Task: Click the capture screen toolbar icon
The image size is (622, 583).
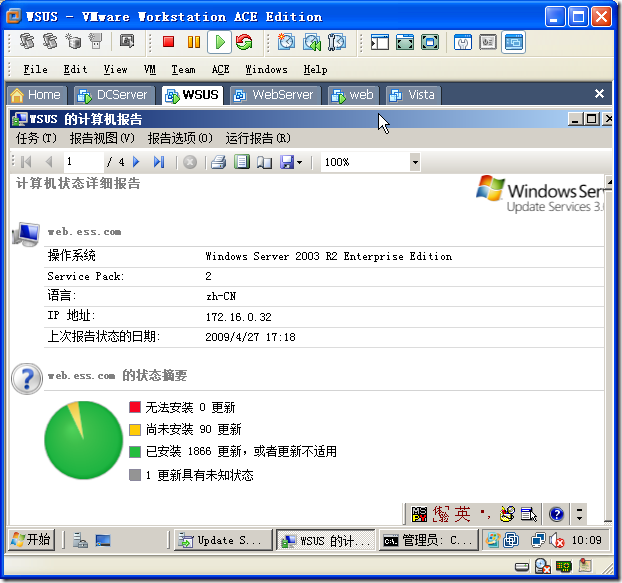Action: pos(127,41)
